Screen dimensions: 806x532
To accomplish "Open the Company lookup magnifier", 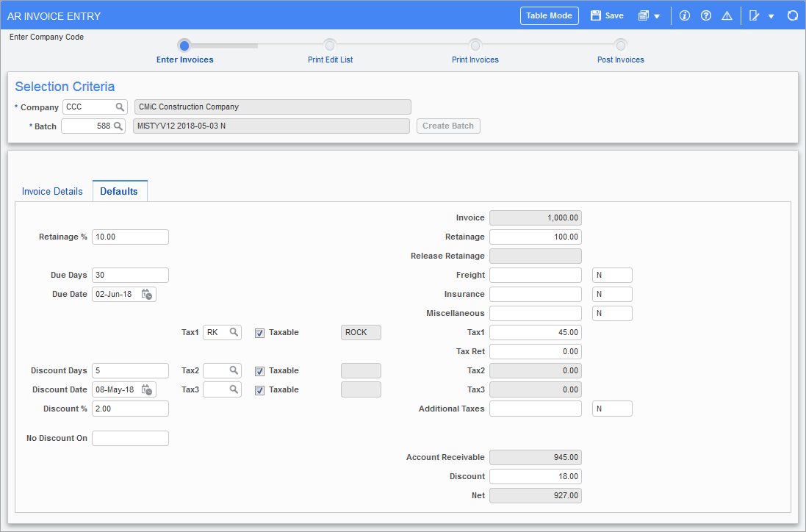I will (120, 107).
